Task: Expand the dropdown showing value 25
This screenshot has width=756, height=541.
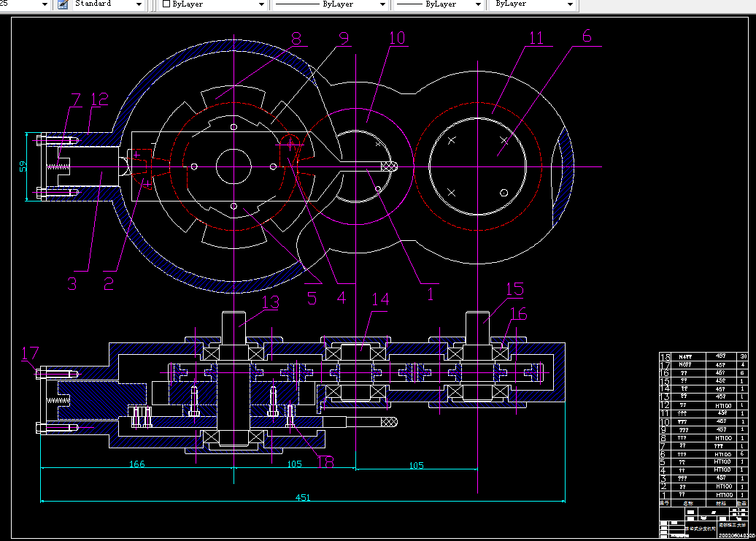Action: [x=44, y=4]
